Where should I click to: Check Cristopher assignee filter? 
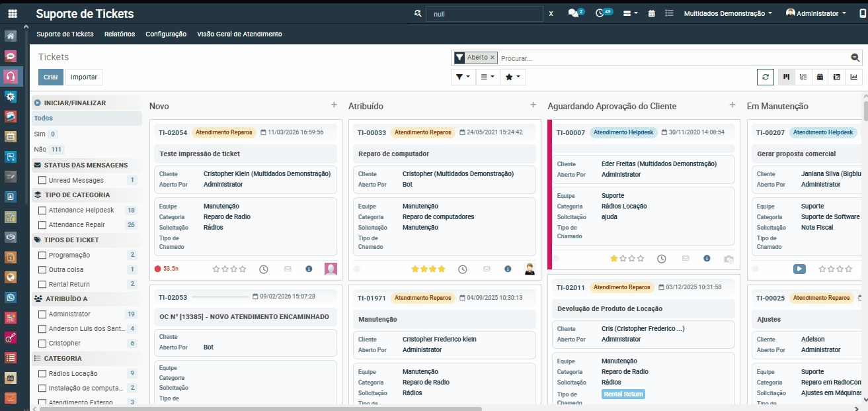click(42, 343)
